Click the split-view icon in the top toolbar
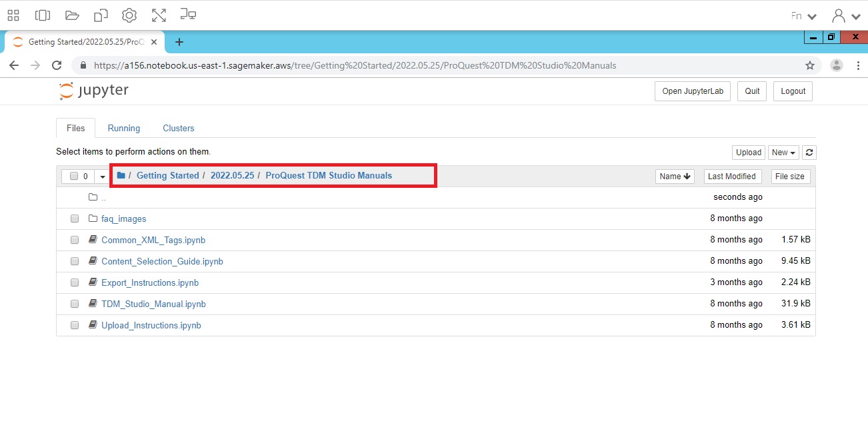The image size is (868, 421). click(x=43, y=15)
